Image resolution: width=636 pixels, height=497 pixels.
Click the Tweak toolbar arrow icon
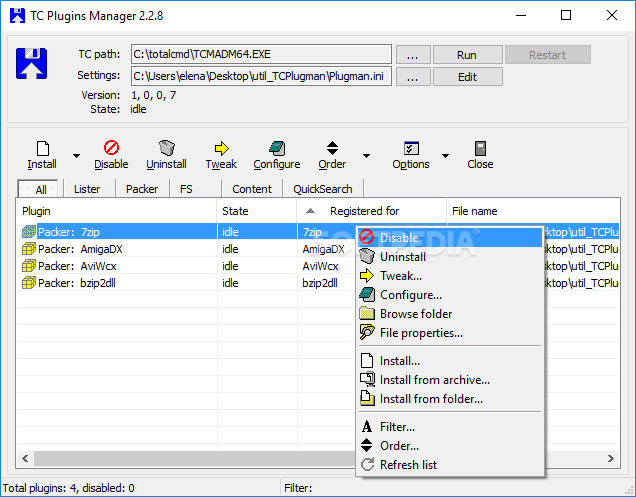[x=221, y=148]
